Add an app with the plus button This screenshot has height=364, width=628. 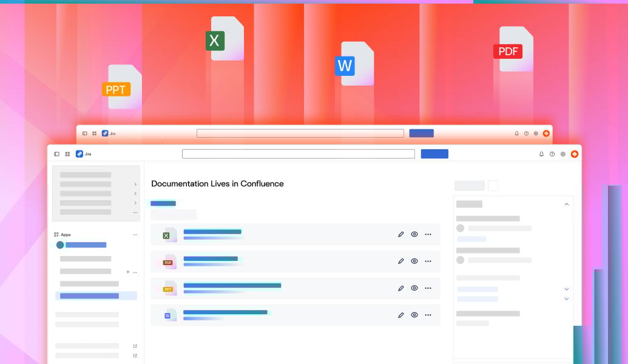127,272
